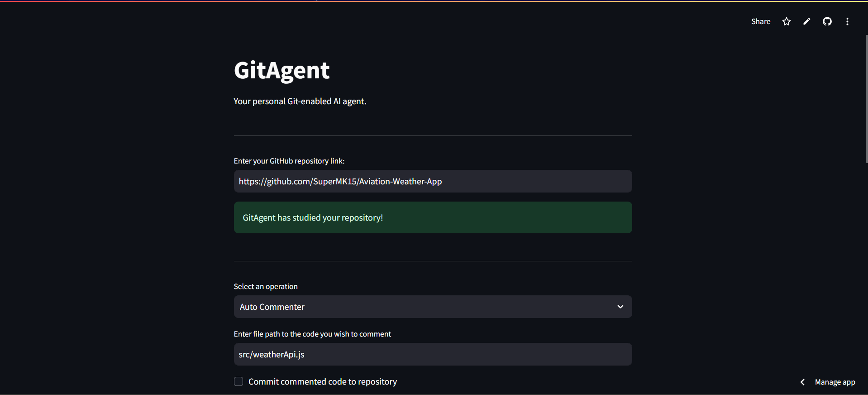Focus the GitHub repository link field
868x395 pixels.
point(433,181)
